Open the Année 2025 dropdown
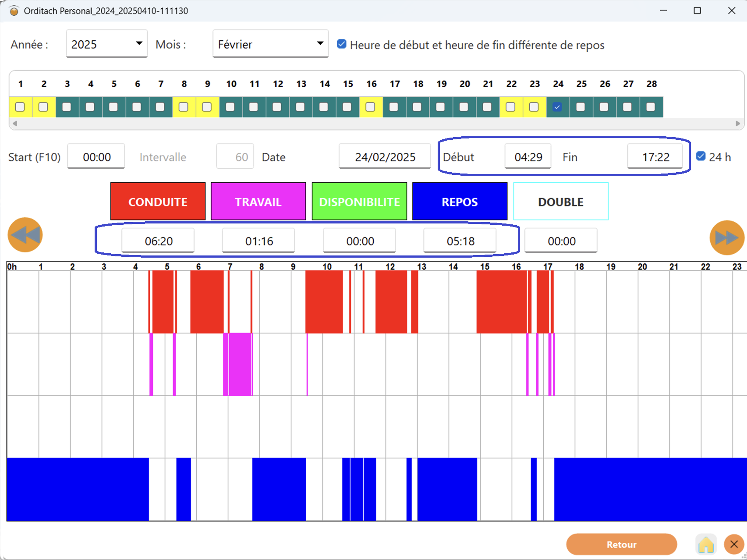The height and width of the screenshot is (560, 747). coord(106,44)
